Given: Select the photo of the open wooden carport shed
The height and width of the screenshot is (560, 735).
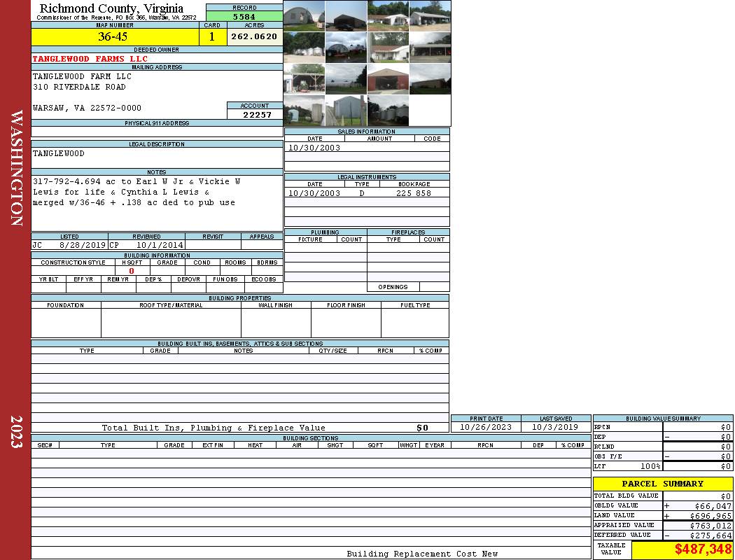Looking at the screenshot, I should tap(304, 78).
